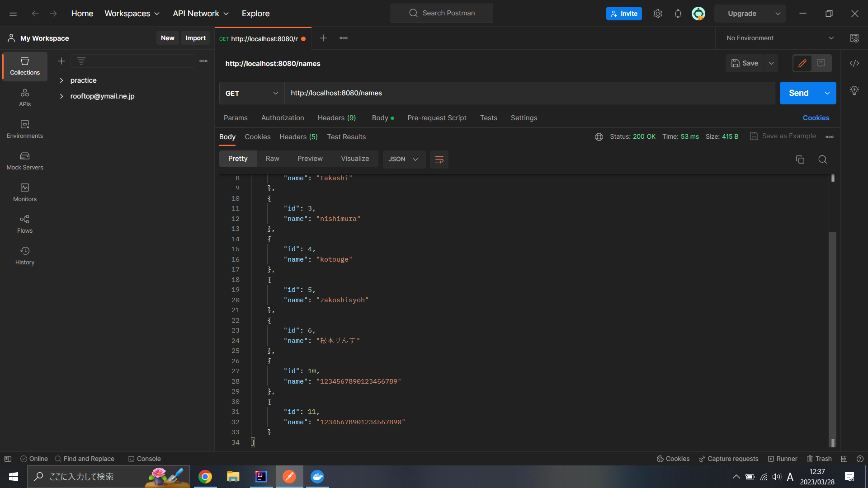Image resolution: width=868 pixels, height=488 pixels.
Task: Open Postman settings gear icon
Action: [658, 14]
